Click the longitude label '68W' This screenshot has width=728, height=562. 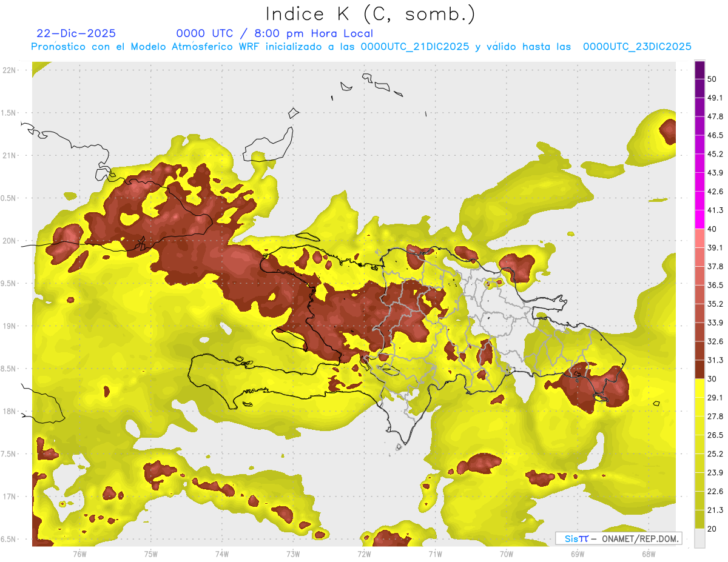649,554
